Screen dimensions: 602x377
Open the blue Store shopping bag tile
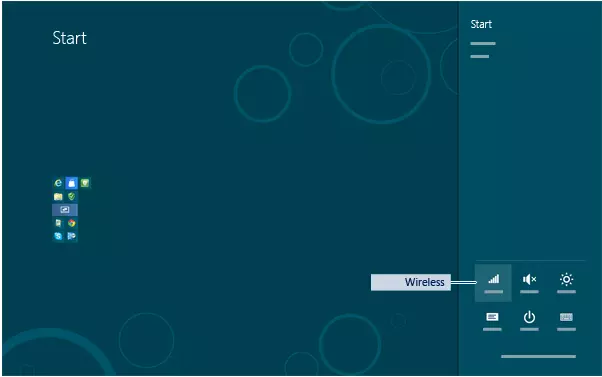[71, 183]
